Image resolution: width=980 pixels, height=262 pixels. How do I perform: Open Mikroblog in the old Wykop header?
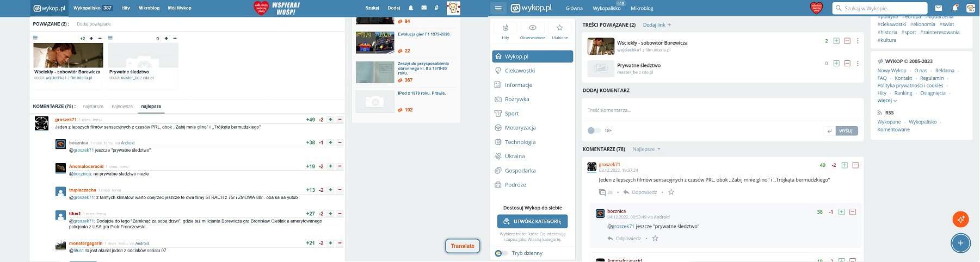pos(149,8)
